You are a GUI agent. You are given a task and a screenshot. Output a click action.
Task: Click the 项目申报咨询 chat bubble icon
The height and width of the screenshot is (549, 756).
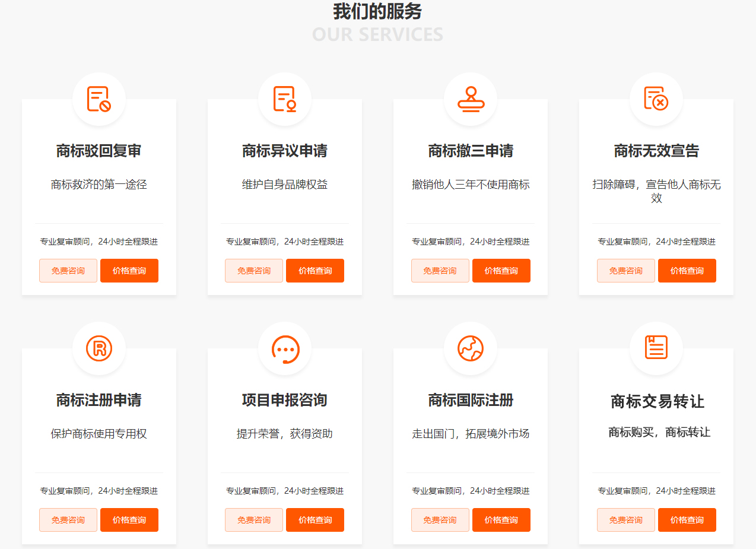(x=285, y=349)
